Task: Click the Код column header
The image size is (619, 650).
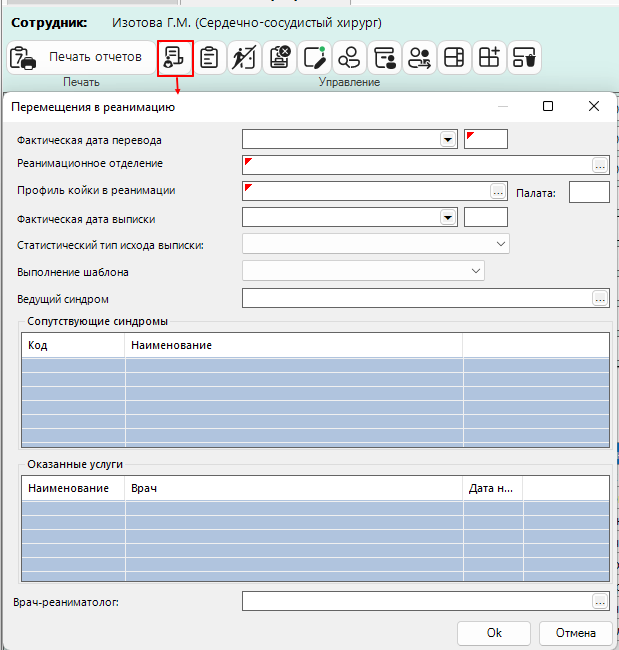Action: click(x=73, y=345)
